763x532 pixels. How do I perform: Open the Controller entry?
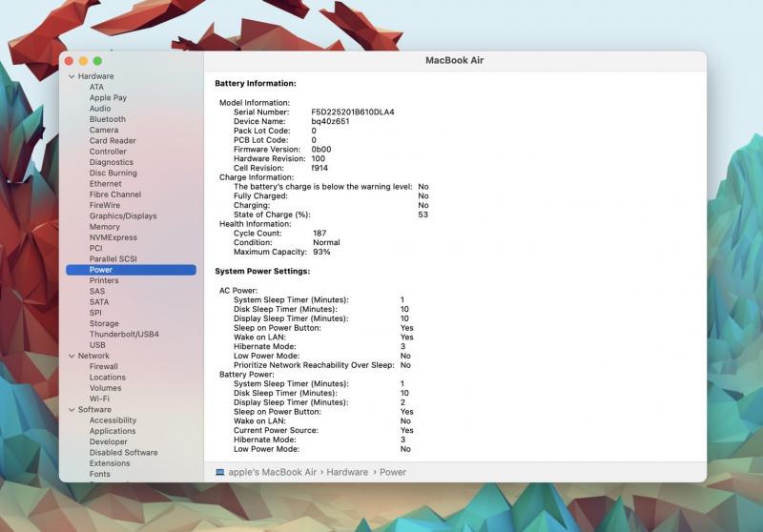point(108,152)
